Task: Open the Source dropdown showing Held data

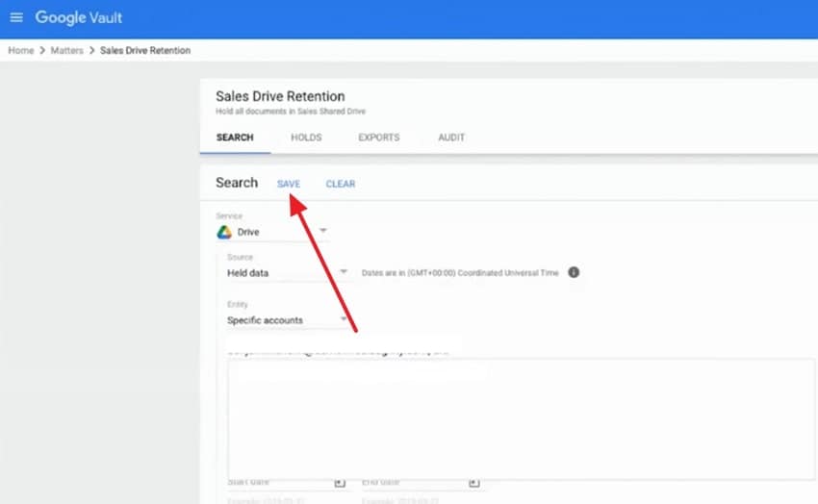Action: [x=288, y=272]
